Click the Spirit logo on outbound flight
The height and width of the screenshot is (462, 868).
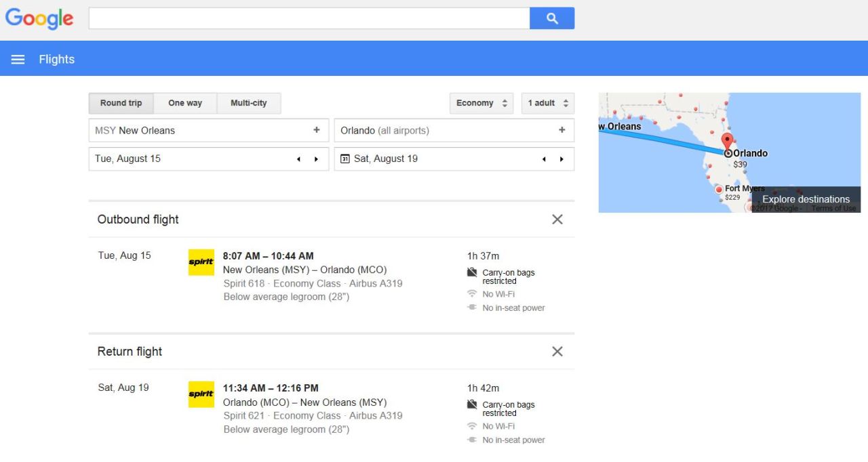click(201, 262)
